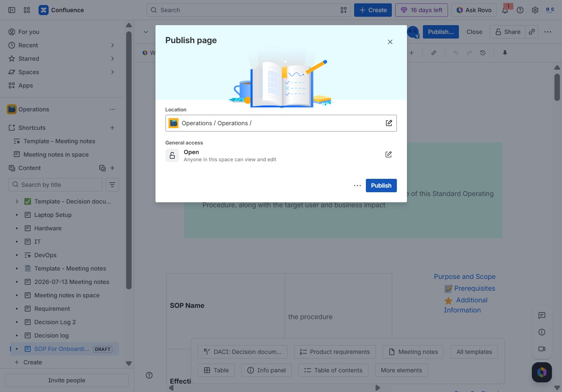
Task: Click Invite people button
Action: click(67, 380)
